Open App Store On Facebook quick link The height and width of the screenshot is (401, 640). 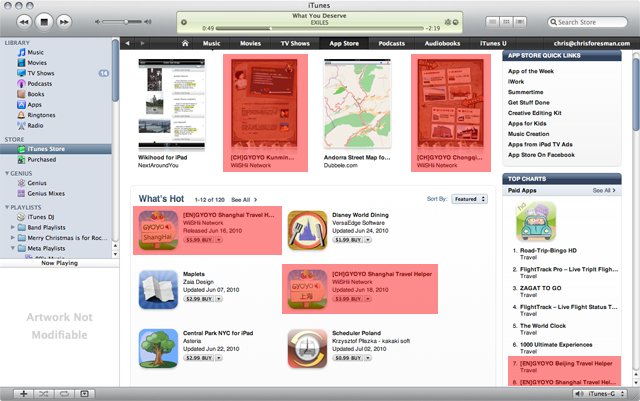[x=541, y=155]
